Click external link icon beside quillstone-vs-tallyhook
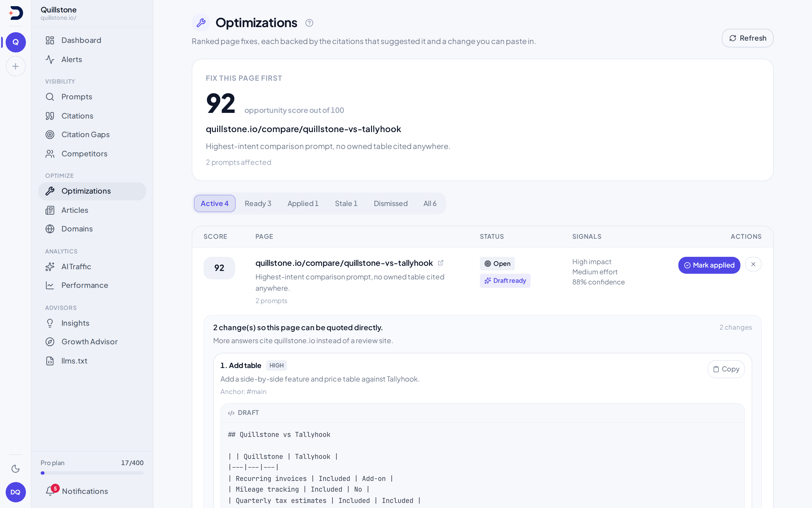 pos(441,263)
